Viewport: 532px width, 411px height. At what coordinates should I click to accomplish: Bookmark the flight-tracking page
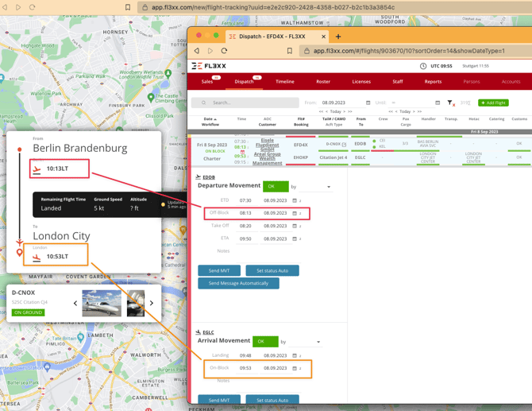pos(128,7)
